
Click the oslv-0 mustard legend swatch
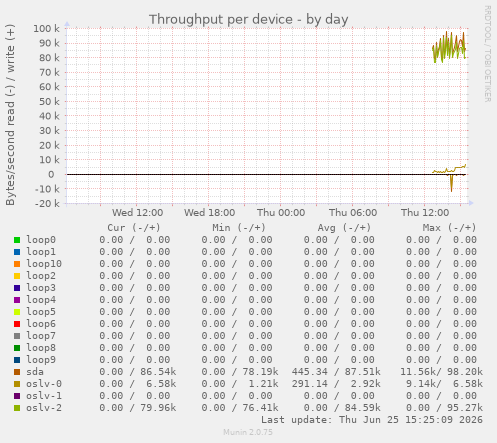tap(17, 384)
